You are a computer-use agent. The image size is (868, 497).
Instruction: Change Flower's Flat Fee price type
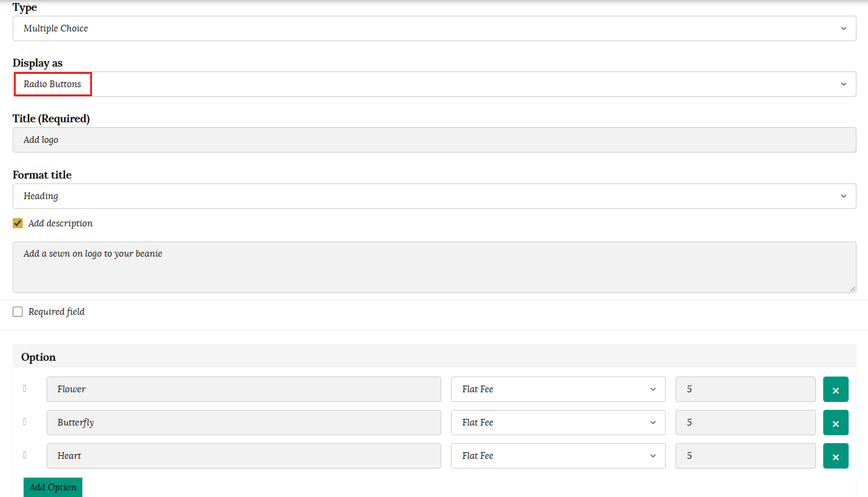tap(558, 389)
